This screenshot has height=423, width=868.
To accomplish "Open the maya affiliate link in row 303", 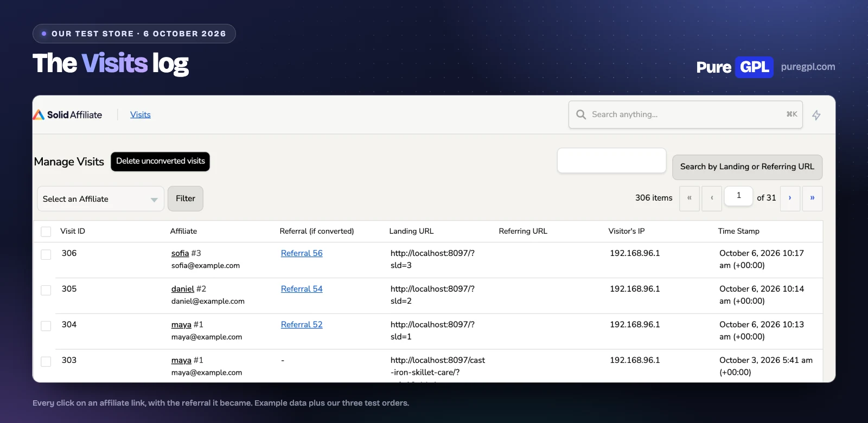I will 181,361.
